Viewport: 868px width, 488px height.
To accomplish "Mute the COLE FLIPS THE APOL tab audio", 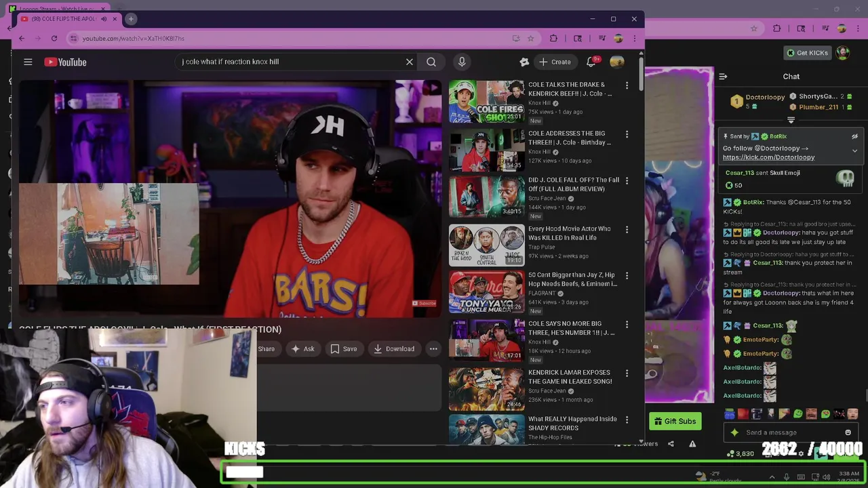I will (x=104, y=19).
